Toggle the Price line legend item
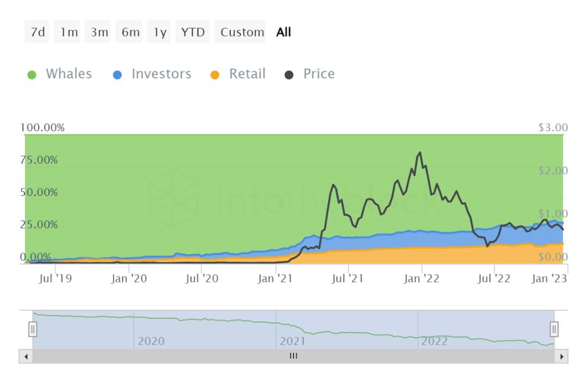 click(x=318, y=74)
